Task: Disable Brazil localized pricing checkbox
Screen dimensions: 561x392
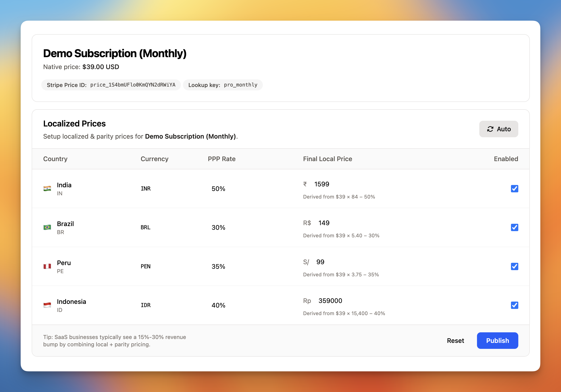Action: [514, 227]
